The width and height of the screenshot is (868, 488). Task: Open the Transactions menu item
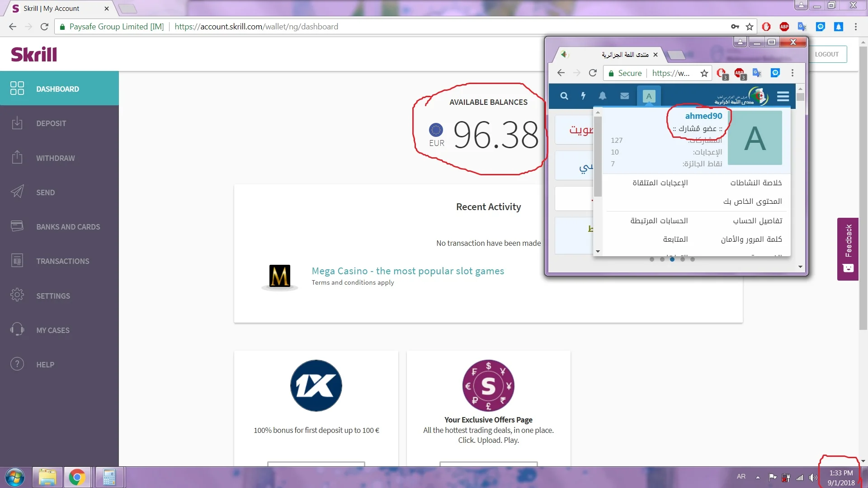pos(62,261)
